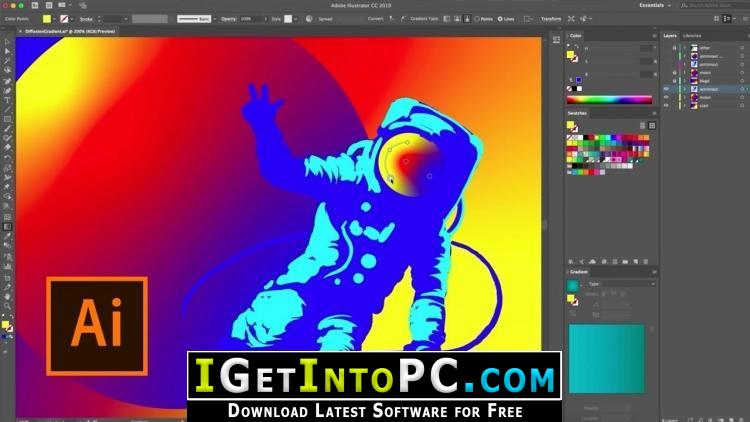Click the New Swatch icon in Swatches panel
The width and height of the screenshot is (750, 422).
coord(636,262)
